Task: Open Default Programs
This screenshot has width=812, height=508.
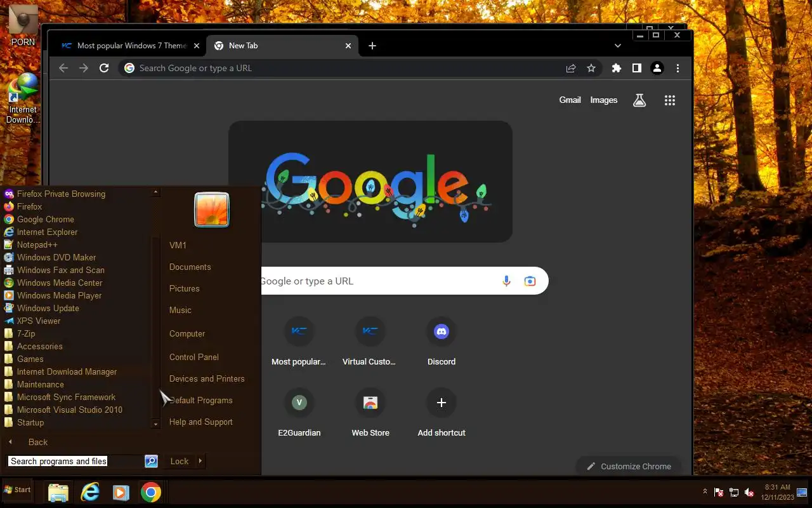Action: pos(201,400)
